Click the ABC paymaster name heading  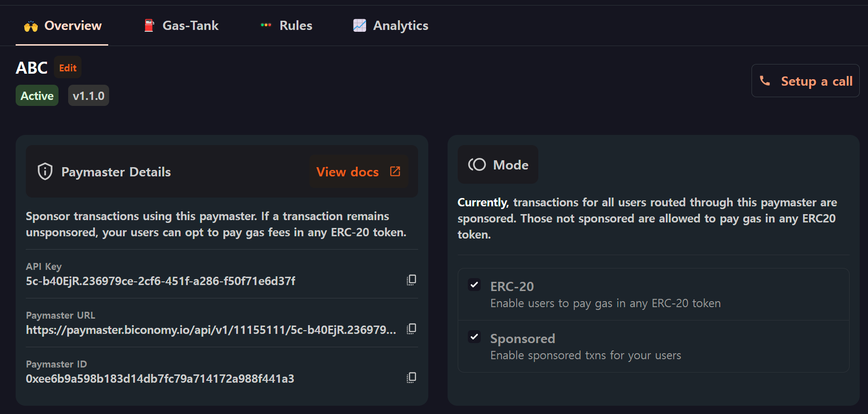coord(32,68)
